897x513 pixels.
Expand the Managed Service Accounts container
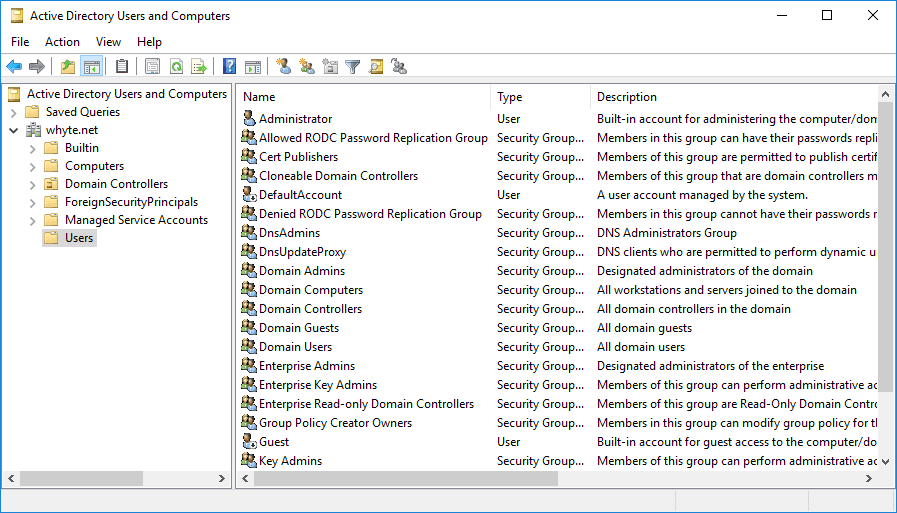click(x=33, y=221)
